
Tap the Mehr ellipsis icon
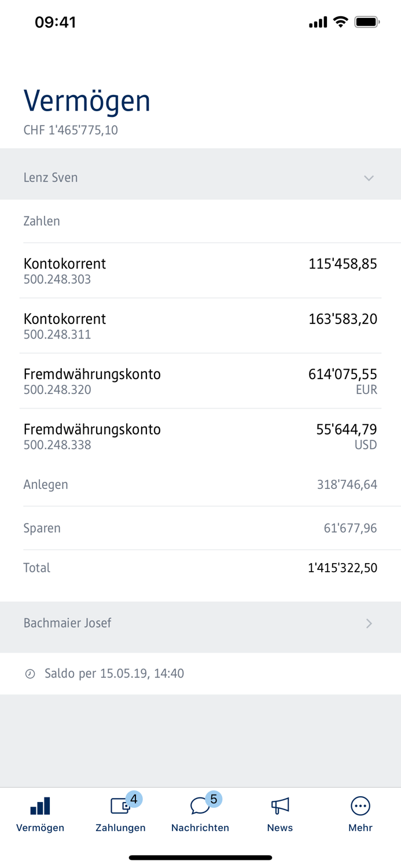pos(360,804)
